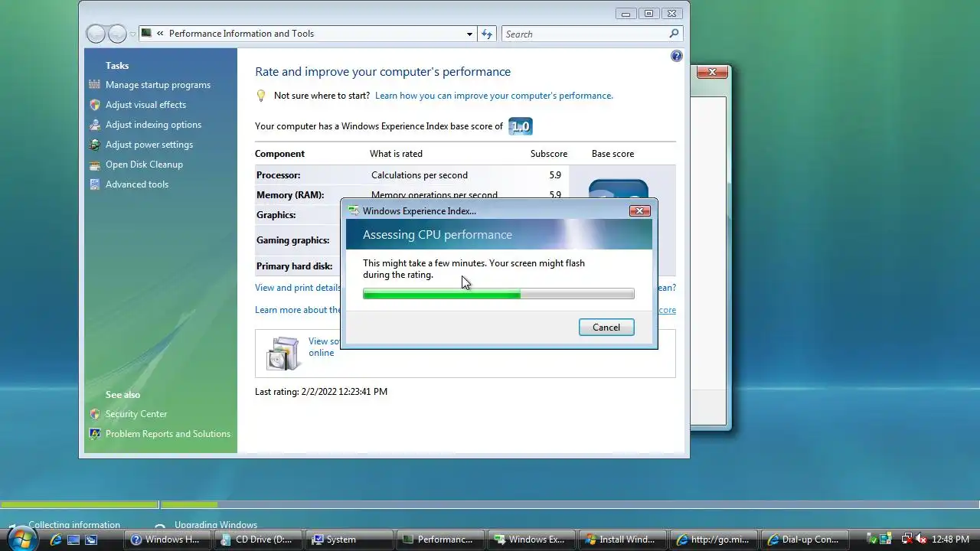Switch to http://go.mi... Internet Explorer taskbar button
Screen dimensions: 980x551
pos(713,540)
